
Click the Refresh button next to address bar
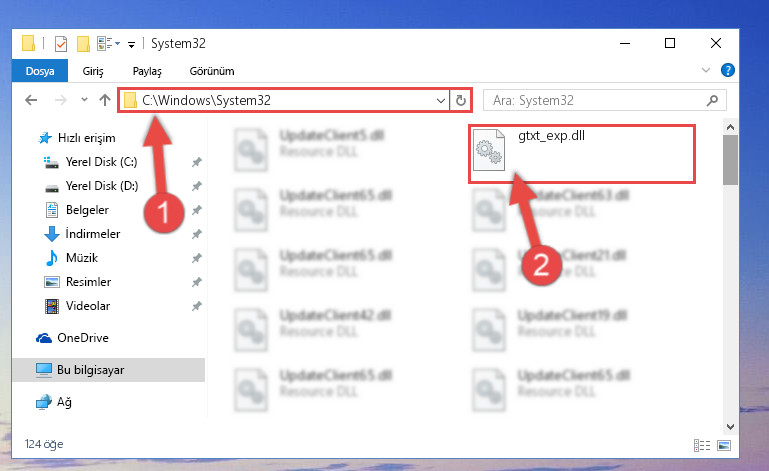pos(461,101)
